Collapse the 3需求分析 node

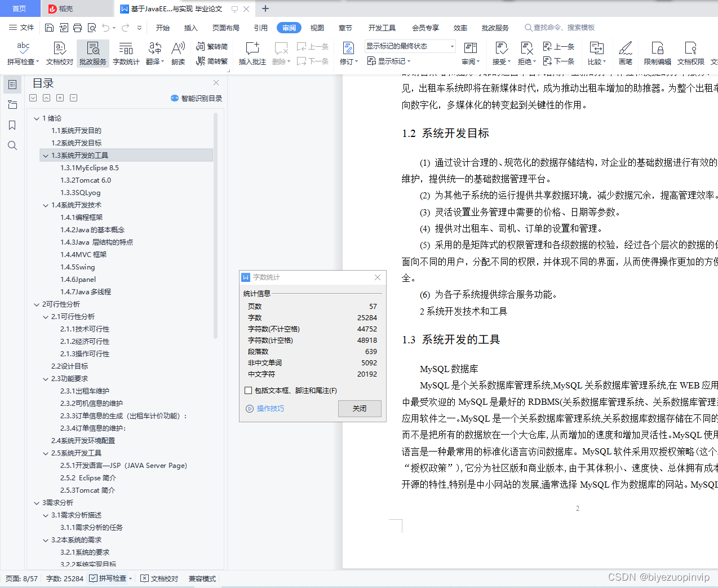[x=37, y=503]
